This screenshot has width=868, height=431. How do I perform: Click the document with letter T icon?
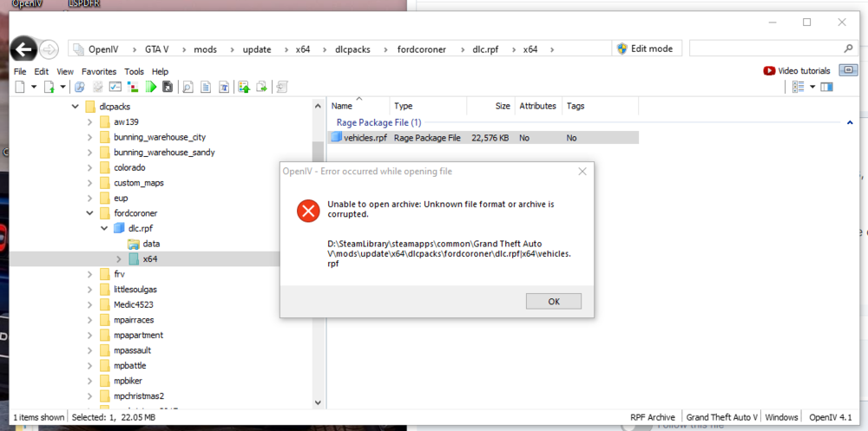pyautogui.click(x=224, y=87)
